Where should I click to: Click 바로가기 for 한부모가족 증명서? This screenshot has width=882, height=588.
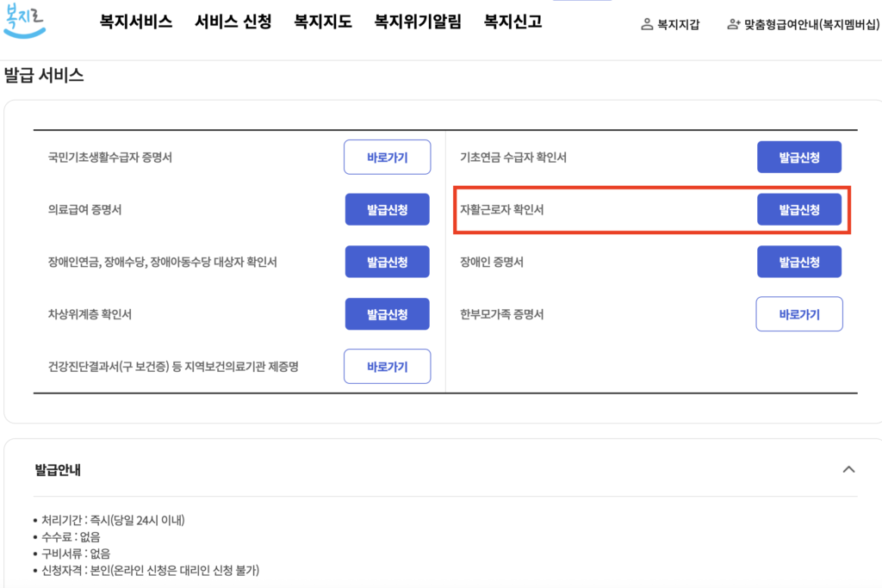click(798, 314)
